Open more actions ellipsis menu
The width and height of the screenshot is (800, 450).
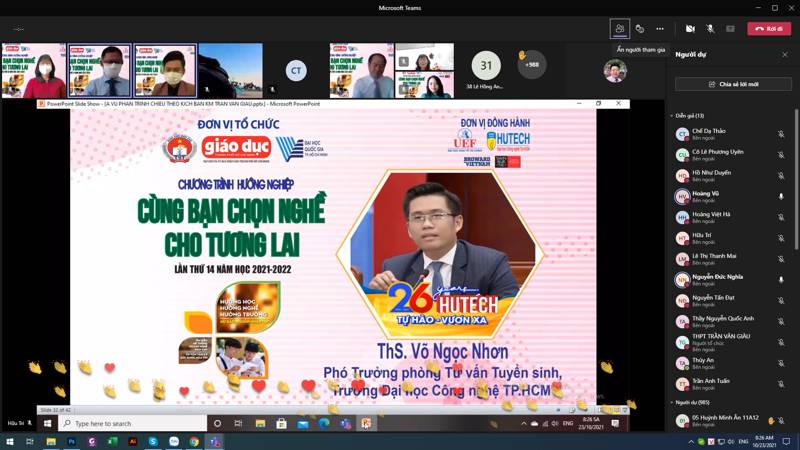(x=661, y=29)
